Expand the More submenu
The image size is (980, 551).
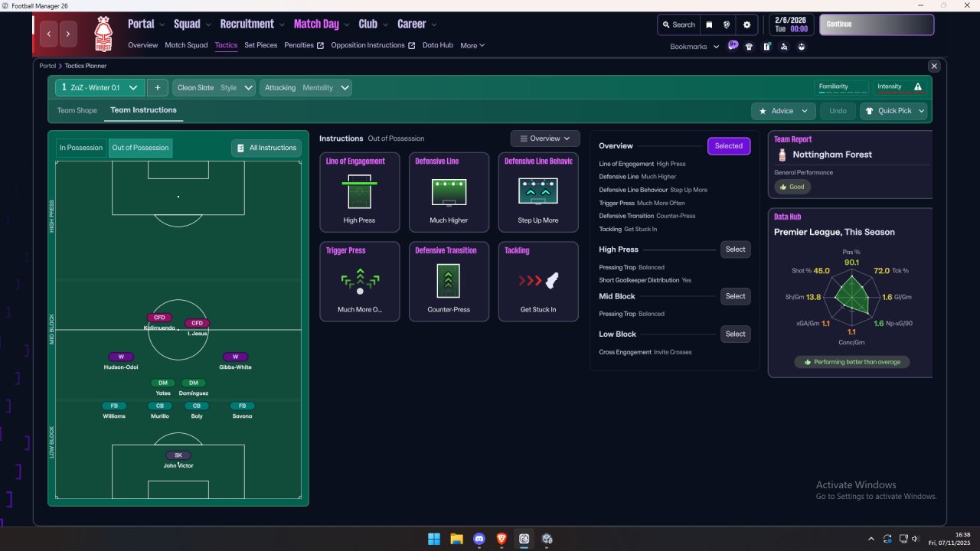(472, 45)
